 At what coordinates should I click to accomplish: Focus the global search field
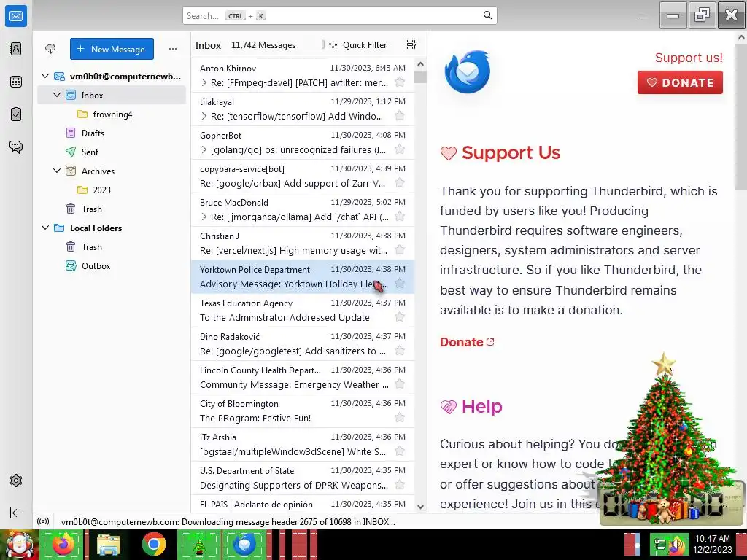coord(340,16)
